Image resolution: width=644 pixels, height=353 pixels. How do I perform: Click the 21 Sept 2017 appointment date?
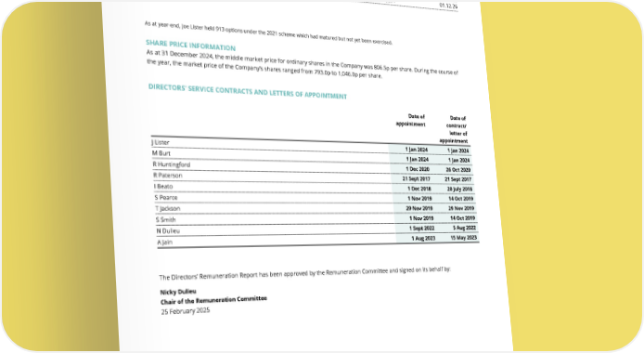click(416, 178)
